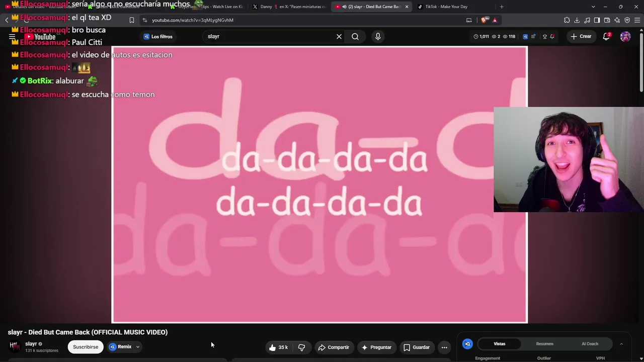This screenshot has height=362, width=644.
Task: Click the address bar URL youtube.com/watch
Action: [193, 20]
